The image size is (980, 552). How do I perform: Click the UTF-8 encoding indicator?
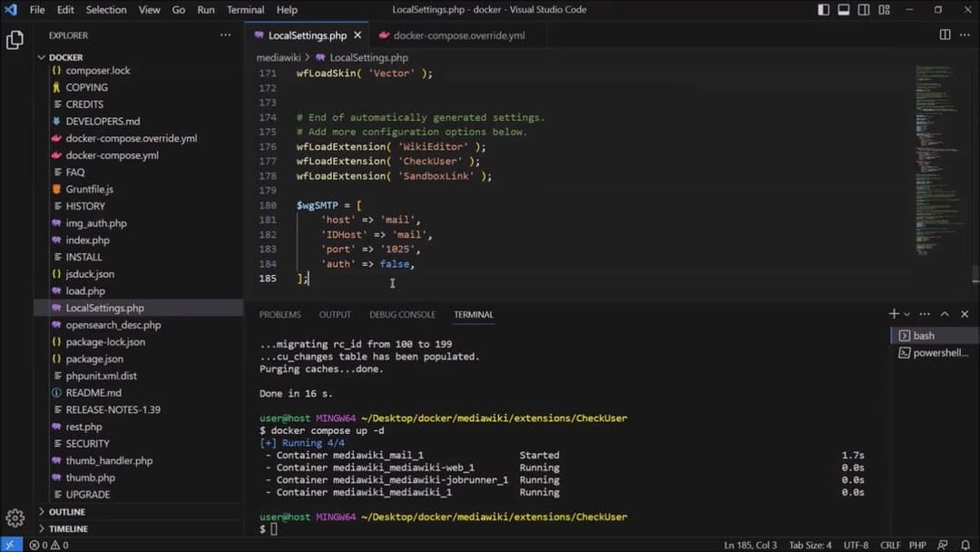point(856,545)
